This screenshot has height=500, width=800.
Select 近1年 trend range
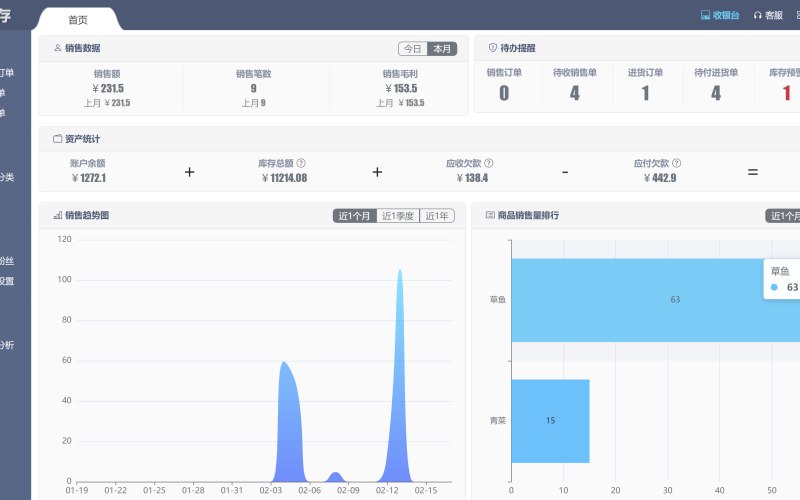(x=437, y=216)
